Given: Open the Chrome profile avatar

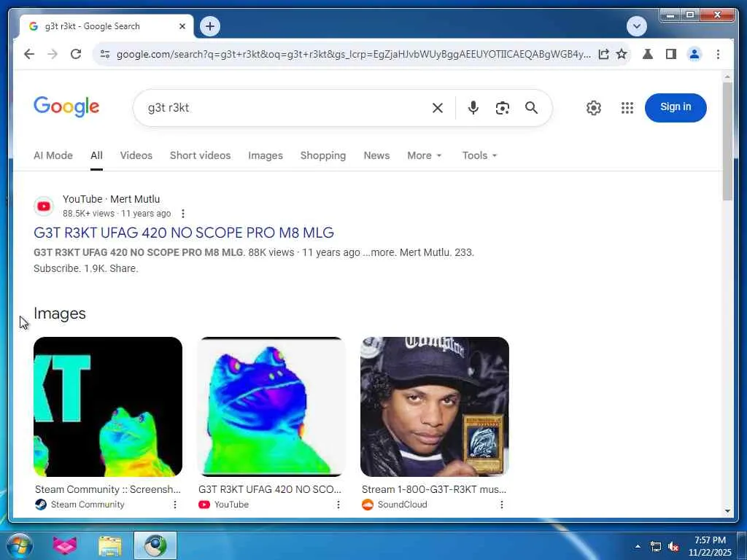Looking at the screenshot, I should coord(694,54).
